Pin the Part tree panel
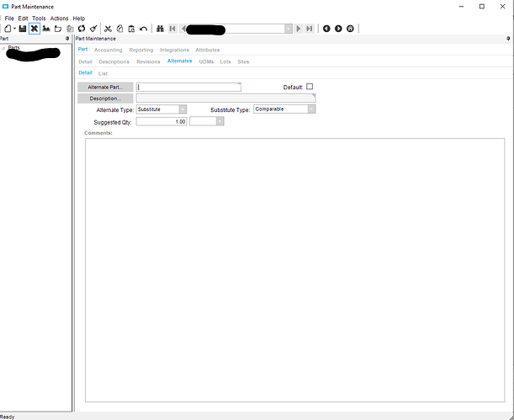The height and width of the screenshot is (420, 514). point(67,39)
